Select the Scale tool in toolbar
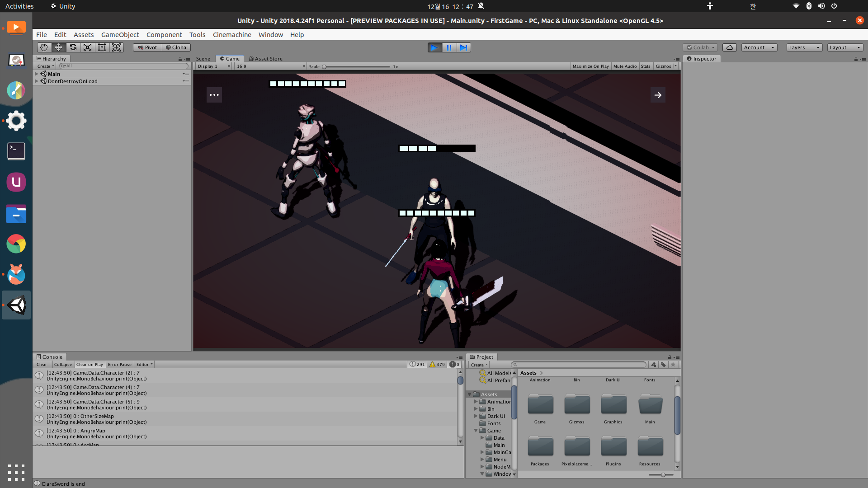Screen dimensions: 868x488 (x=87, y=47)
